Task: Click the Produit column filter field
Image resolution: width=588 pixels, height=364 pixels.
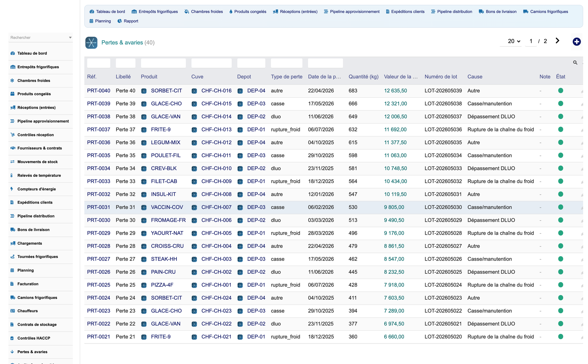Action: [163, 63]
